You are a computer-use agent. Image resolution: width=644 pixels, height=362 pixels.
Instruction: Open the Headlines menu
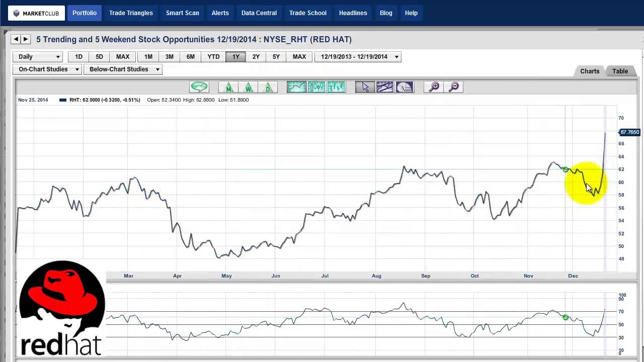pos(353,13)
